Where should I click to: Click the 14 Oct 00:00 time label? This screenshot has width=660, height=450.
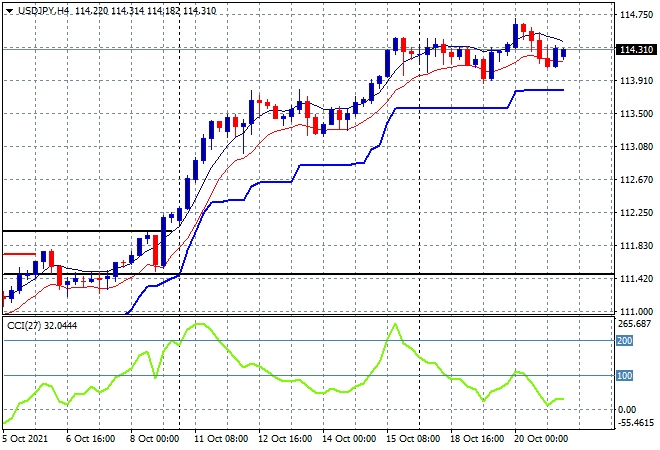349,439
